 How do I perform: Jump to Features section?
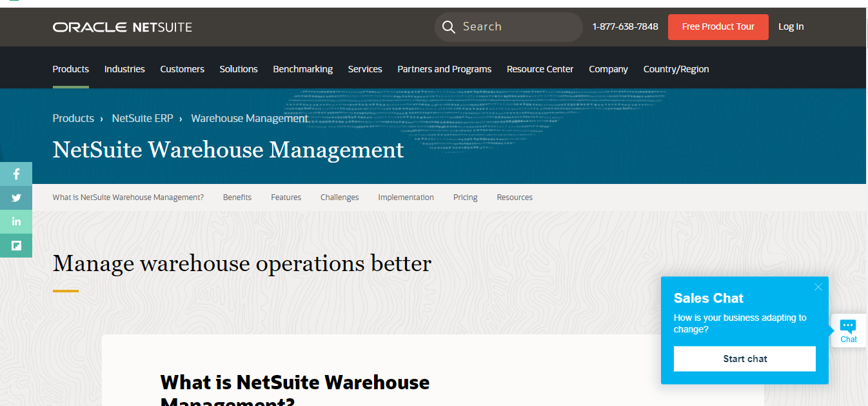pyautogui.click(x=286, y=198)
